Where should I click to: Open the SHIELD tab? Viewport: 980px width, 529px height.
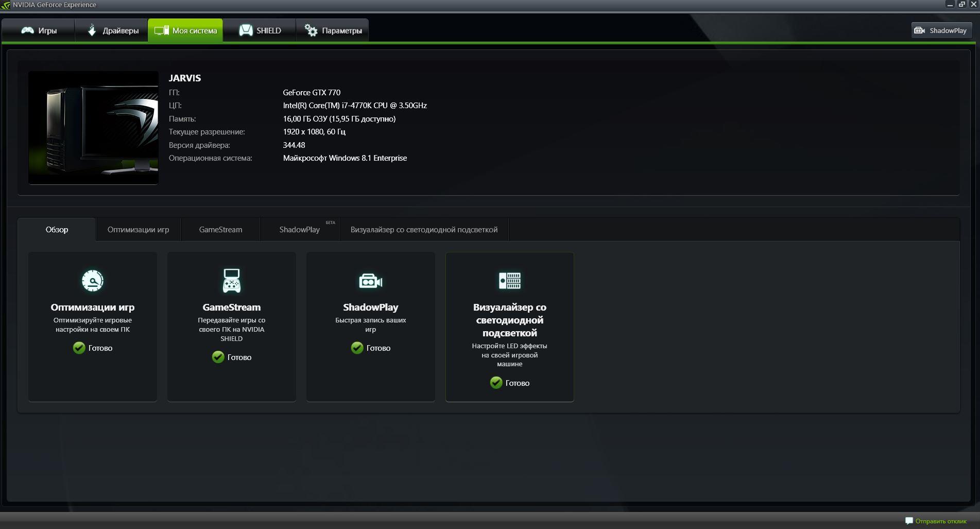click(x=260, y=30)
